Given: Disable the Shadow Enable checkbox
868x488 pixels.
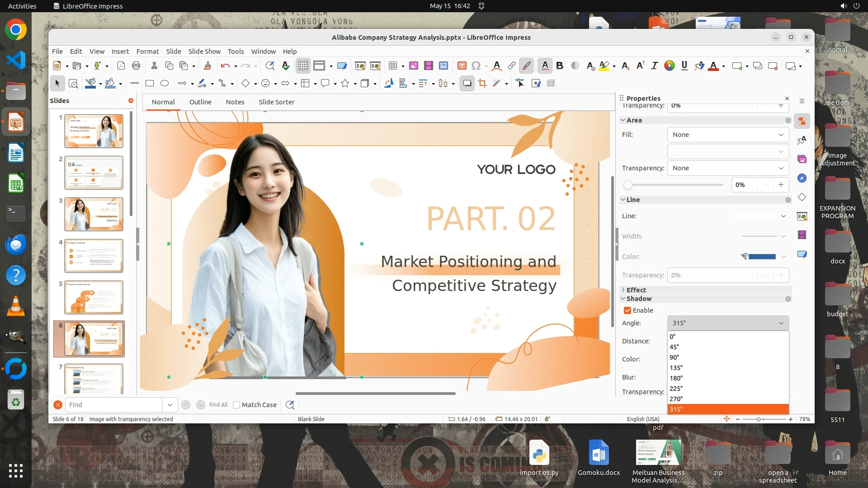Looking at the screenshot, I should pos(627,310).
